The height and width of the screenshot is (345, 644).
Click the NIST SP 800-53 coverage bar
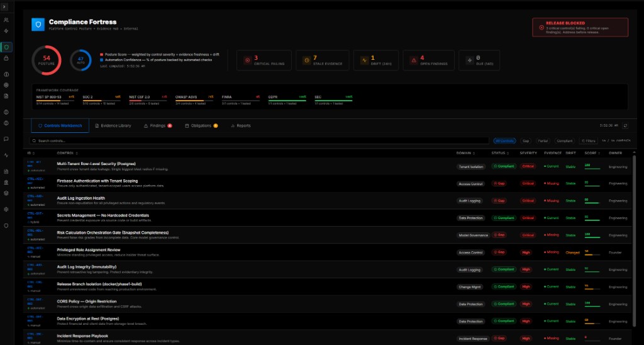coord(55,100)
